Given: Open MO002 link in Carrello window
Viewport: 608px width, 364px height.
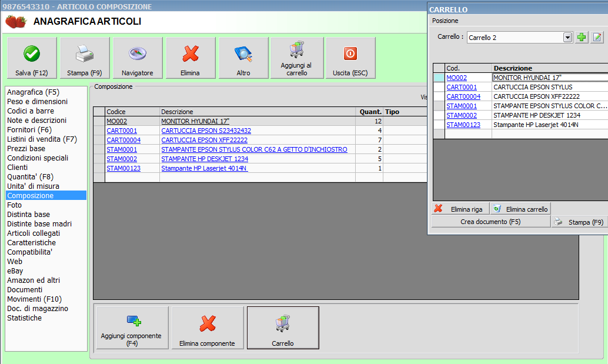Looking at the screenshot, I should pyautogui.click(x=456, y=78).
